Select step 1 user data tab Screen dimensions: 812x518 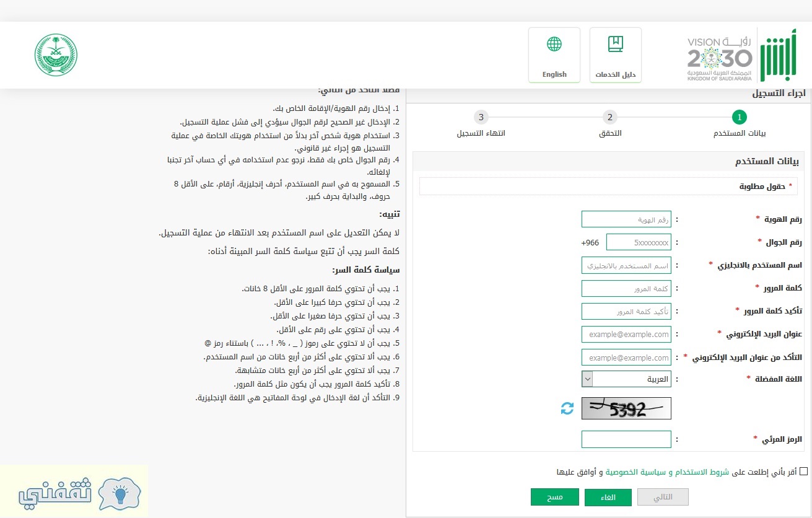coord(738,118)
